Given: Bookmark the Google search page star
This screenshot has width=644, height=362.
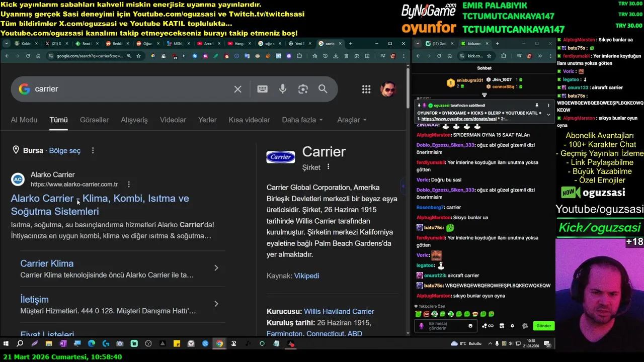Looking at the screenshot, I should tap(138, 56).
